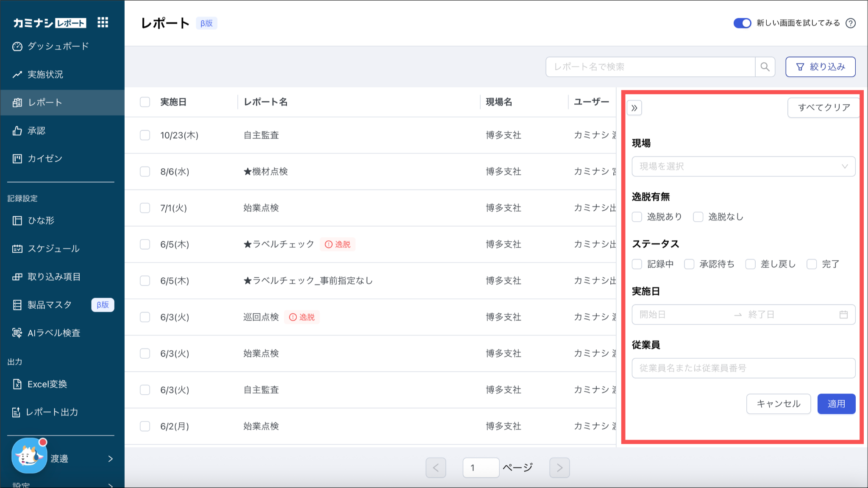The height and width of the screenshot is (488, 868).
Task: Click the 従業員名 input field
Action: coord(743,368)
